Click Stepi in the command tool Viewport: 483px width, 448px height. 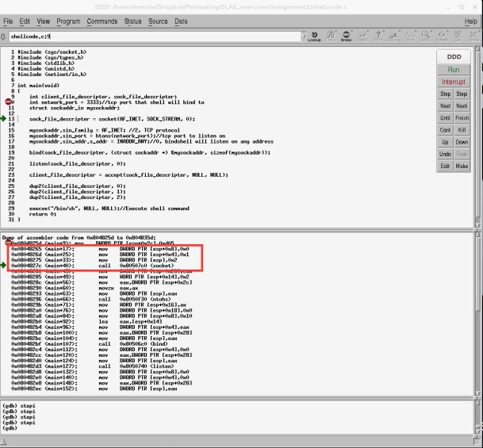(462, 94)
